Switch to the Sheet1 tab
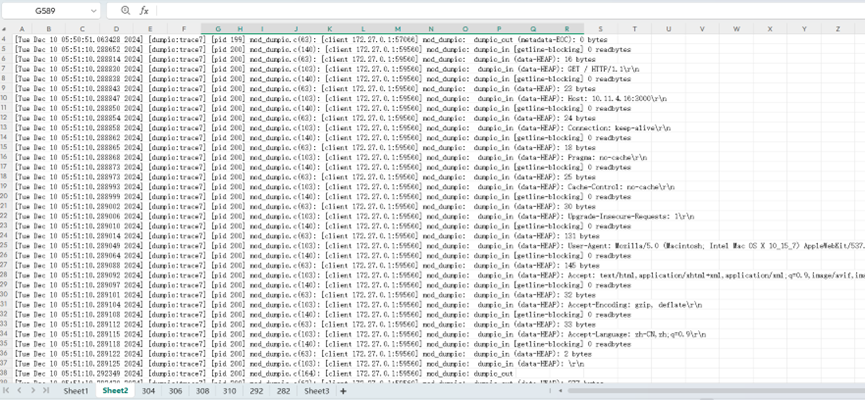This screenshot has width=865, height=400. (76, 392)
